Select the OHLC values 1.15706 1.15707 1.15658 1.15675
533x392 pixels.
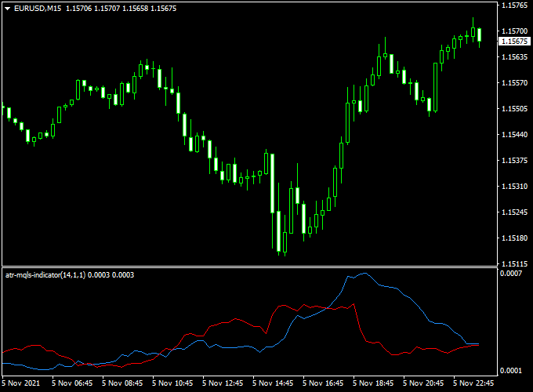121,9
